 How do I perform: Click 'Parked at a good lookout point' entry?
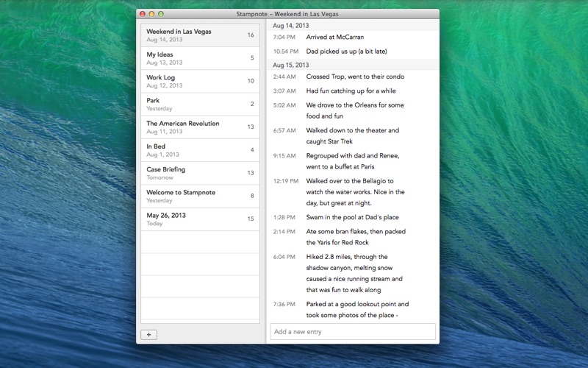pos(357,309)
